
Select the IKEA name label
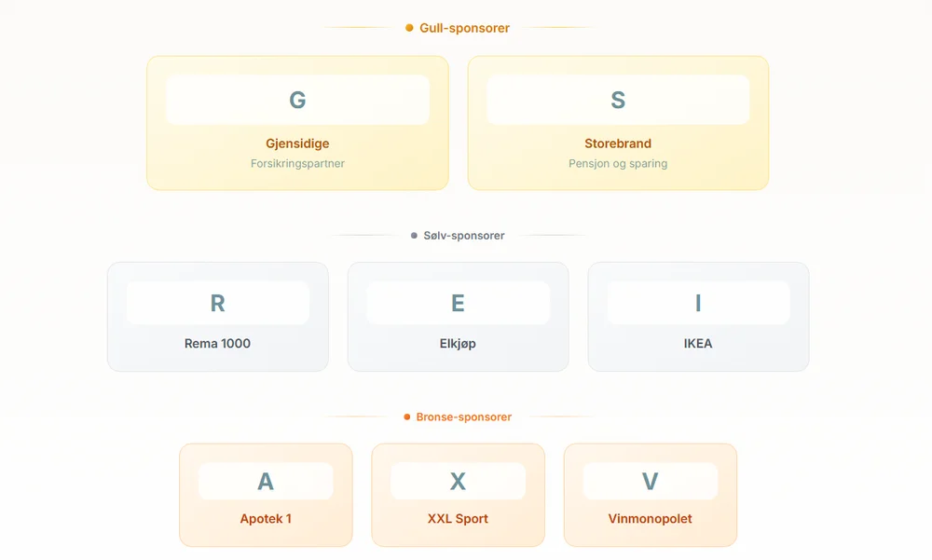[698, 343]
